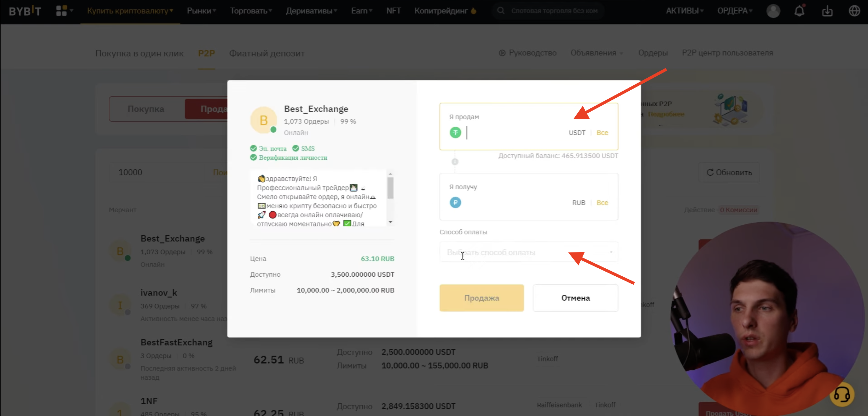Click the download app icon
Image resolution: width=868 pixels, height=416 pixels.
pos(827,11)
